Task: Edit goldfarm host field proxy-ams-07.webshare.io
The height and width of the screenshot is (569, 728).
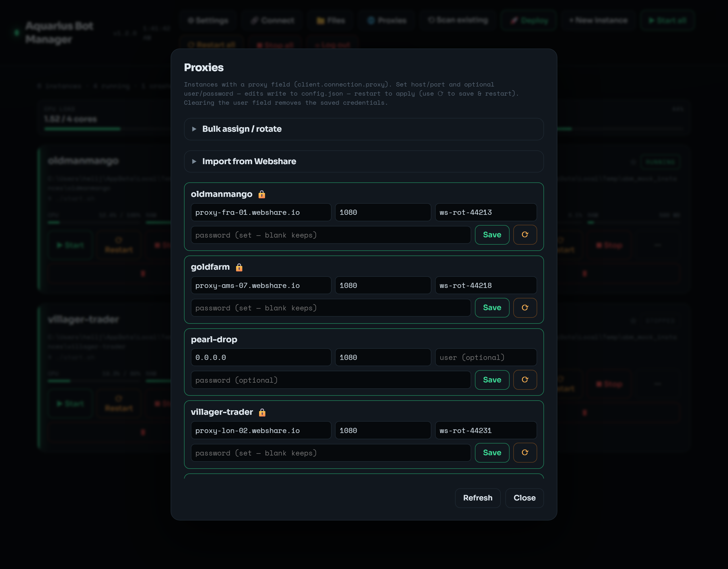Action: coord(261,286)
